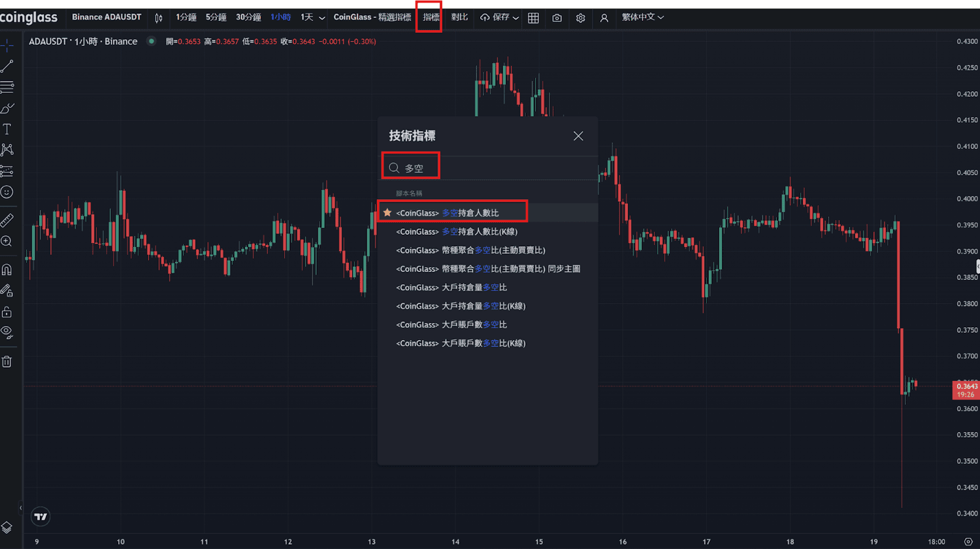Open chart settings gear icon
Viewport: 980px width, 549px height.
tap(580, 18)
